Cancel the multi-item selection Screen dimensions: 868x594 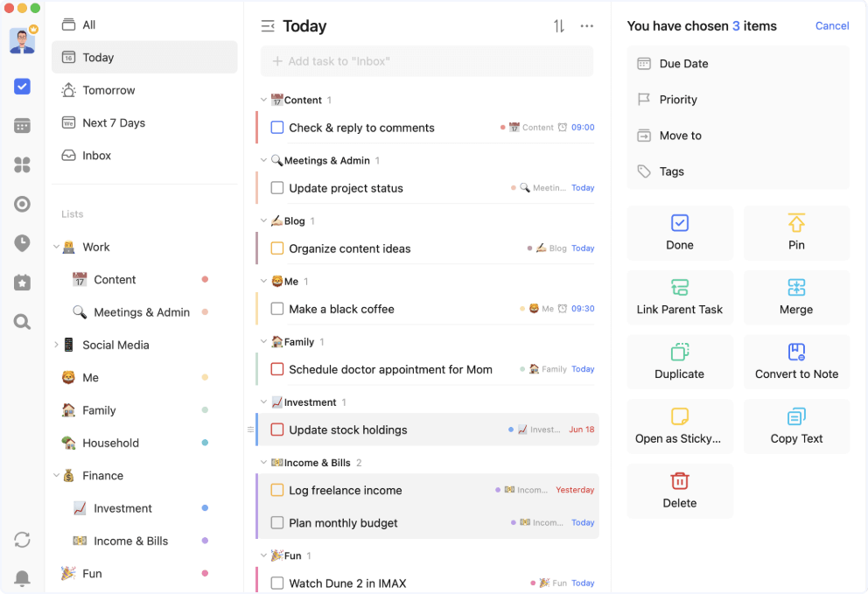point(831,26)
